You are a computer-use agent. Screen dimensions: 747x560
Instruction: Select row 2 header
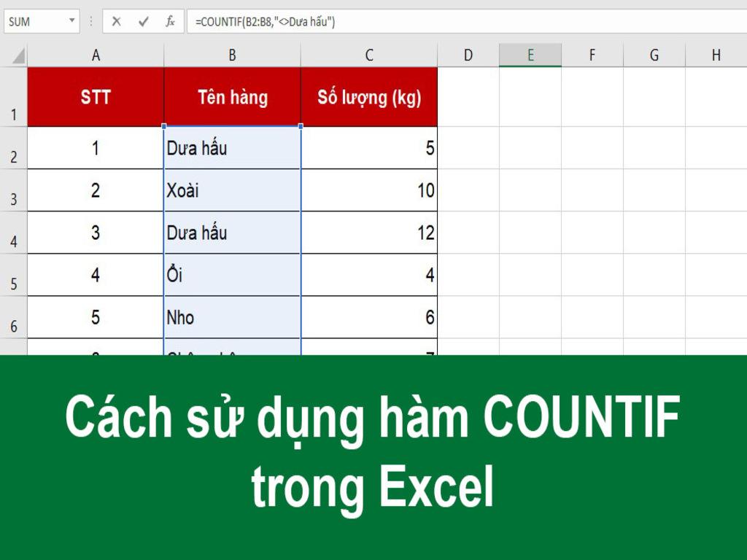click(x=14, y=147)
